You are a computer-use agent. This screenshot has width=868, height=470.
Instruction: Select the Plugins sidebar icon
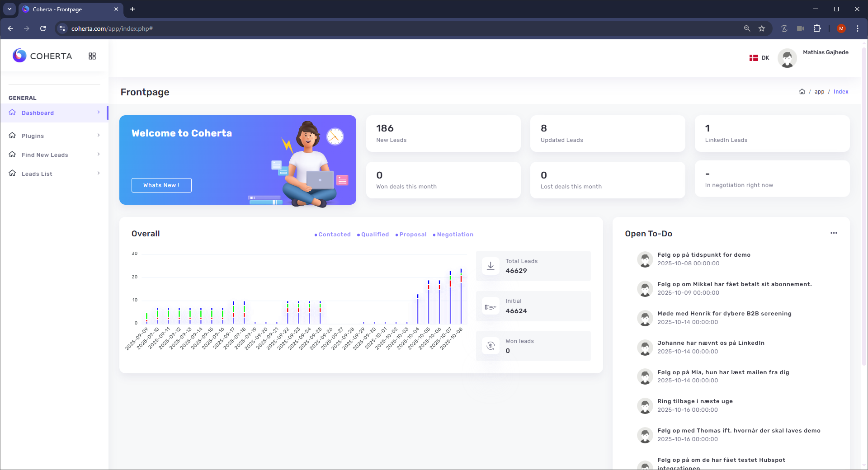12,136
